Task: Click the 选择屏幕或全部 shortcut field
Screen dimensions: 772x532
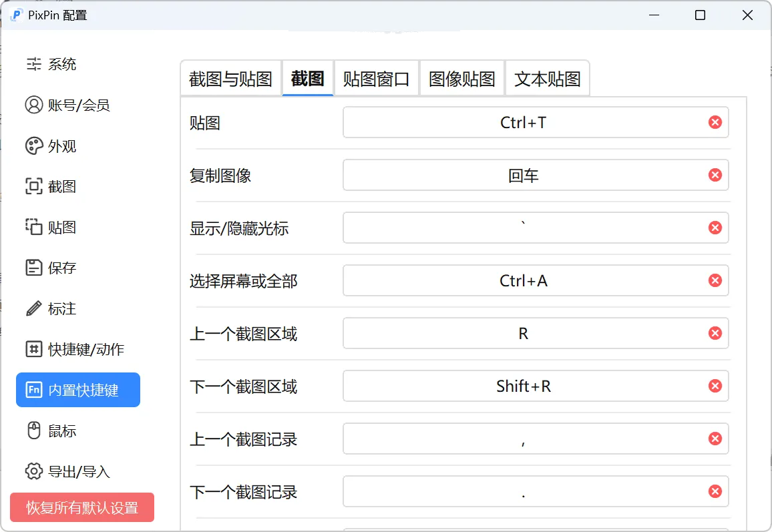Action: click(534, 280)
